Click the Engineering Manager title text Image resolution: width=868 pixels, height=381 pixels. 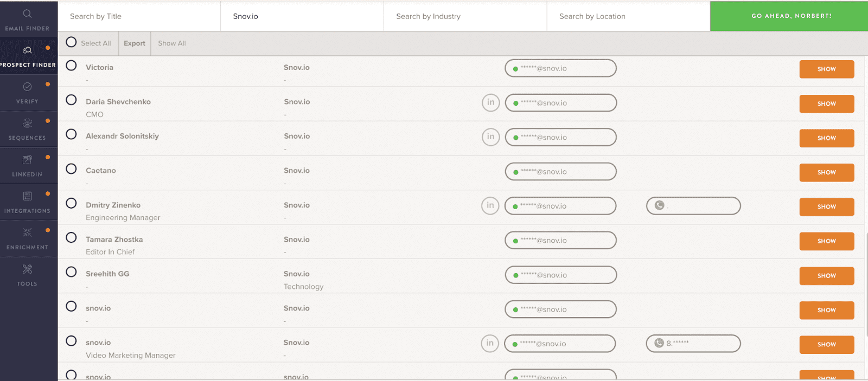pos(123,217)
